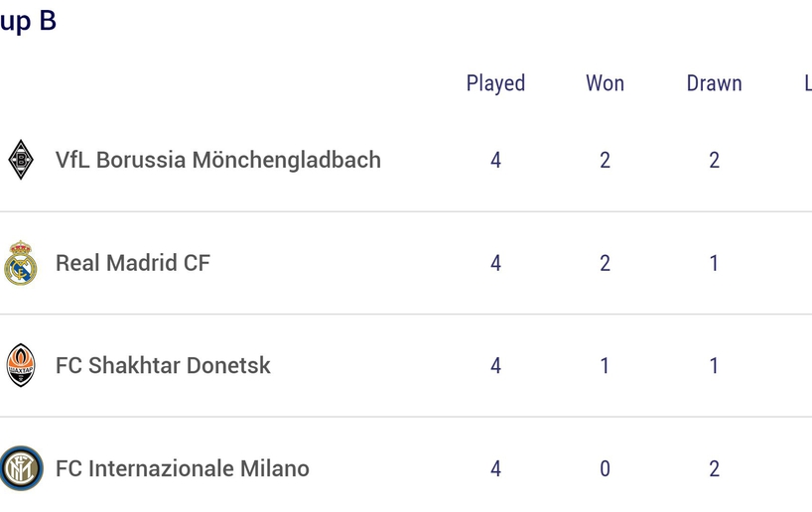Select Real Madrid's Drawn value
812x512 pixels.
714,264
